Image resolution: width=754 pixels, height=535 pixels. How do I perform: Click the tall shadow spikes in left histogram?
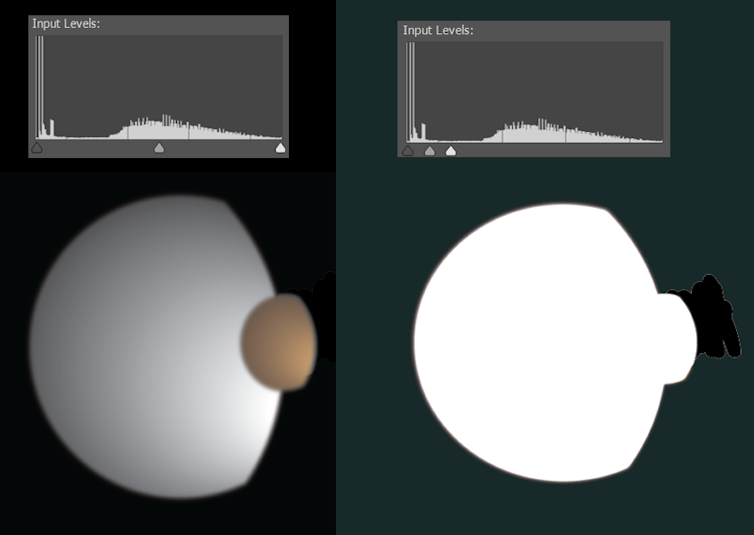[x=40, y=90]
